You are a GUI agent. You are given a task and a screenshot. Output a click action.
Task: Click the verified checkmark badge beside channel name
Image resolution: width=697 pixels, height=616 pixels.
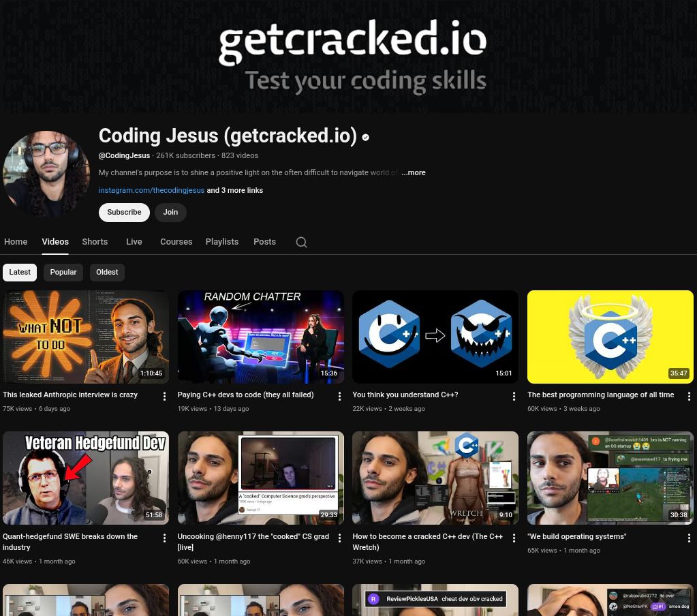(365, 138)
